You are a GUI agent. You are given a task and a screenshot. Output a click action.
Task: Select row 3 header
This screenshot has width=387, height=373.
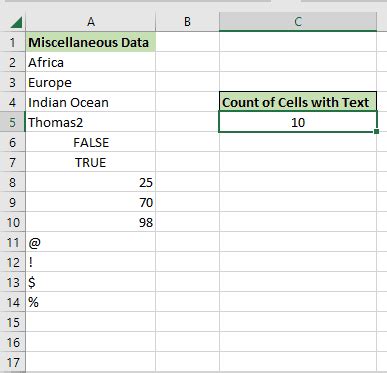pos(13,82)
